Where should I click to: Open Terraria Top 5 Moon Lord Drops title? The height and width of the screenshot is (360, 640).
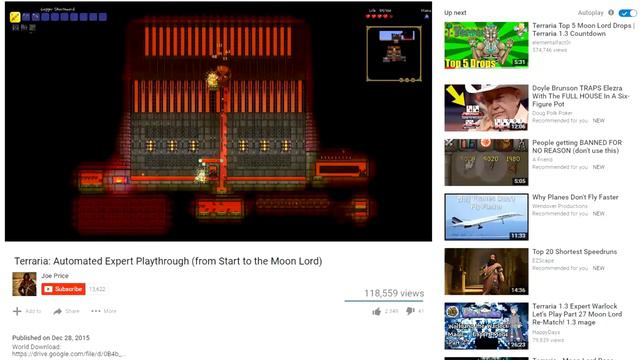pos(583,29)
